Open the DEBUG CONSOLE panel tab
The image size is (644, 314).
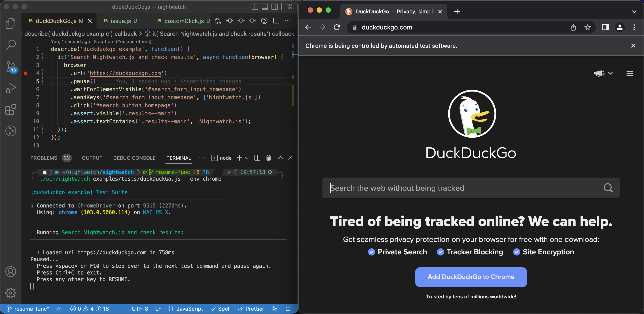134,158
